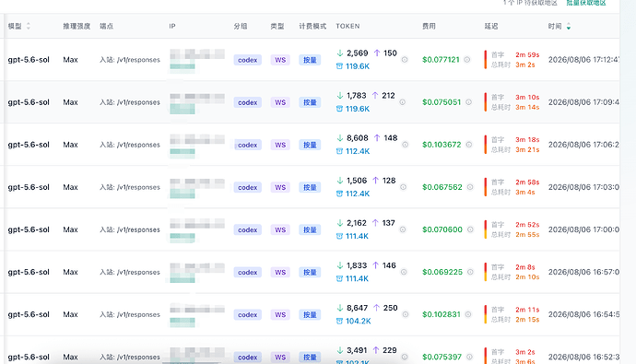The height and width of the screenshot is (364, 636).
Task: Click the Max reasoning level in the 17:00 row
Action: [70, 229]
